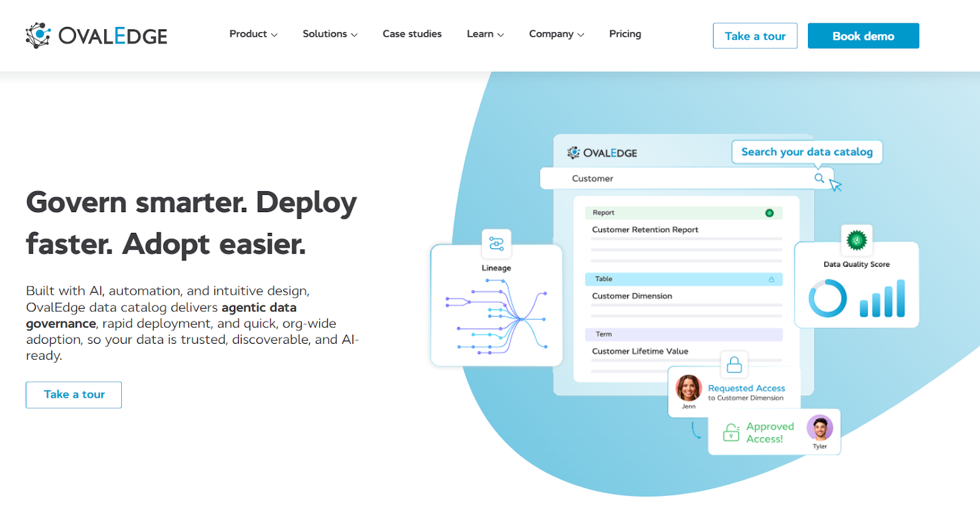Click the Requested Access text

747,388
